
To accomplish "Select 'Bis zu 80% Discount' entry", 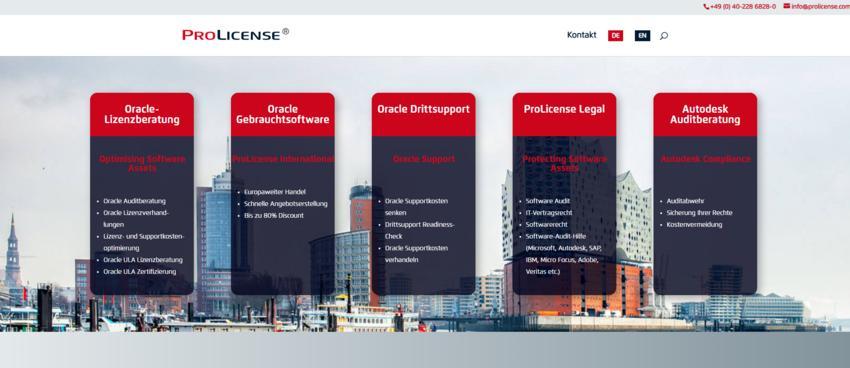I will click(274, 216).
